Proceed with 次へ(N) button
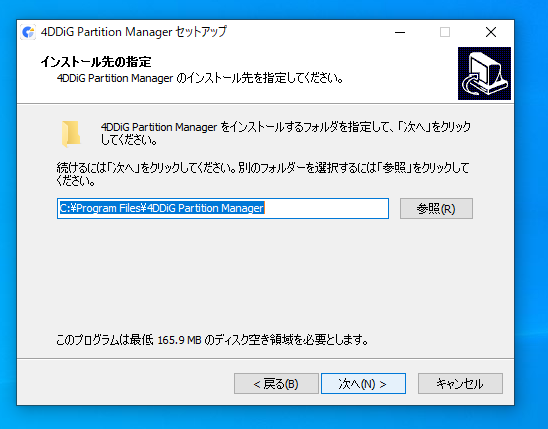 (363, 384)
